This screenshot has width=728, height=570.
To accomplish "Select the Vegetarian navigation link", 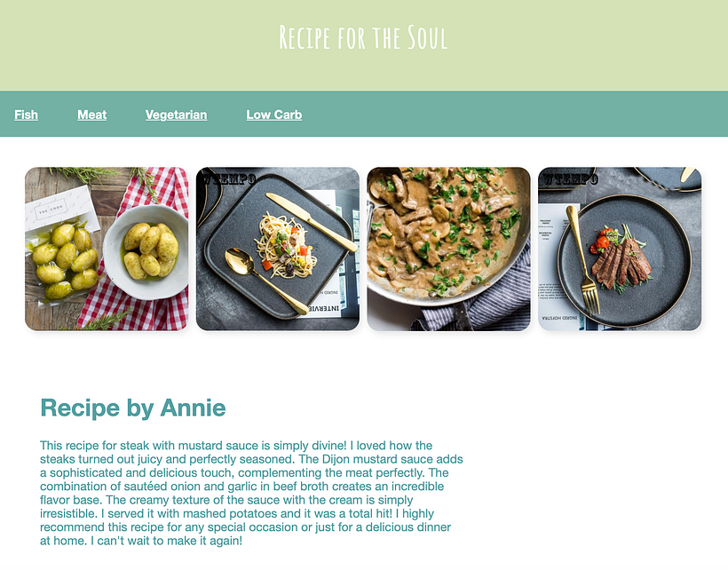I will pyautogui.click(x=176, y=115).
